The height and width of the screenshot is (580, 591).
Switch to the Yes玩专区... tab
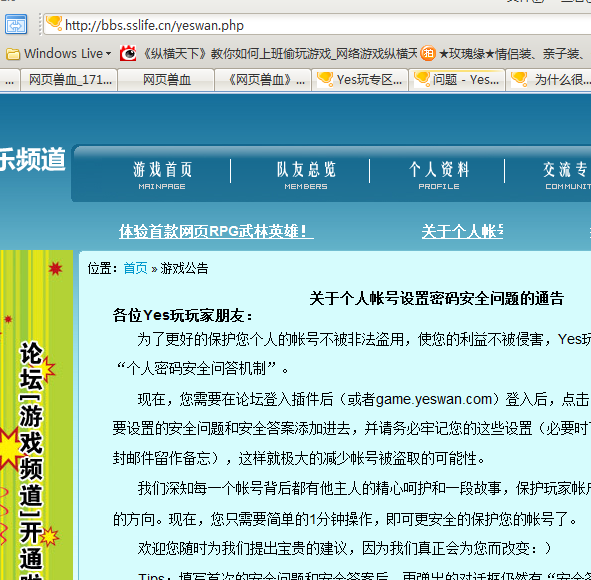pos(360,80)
